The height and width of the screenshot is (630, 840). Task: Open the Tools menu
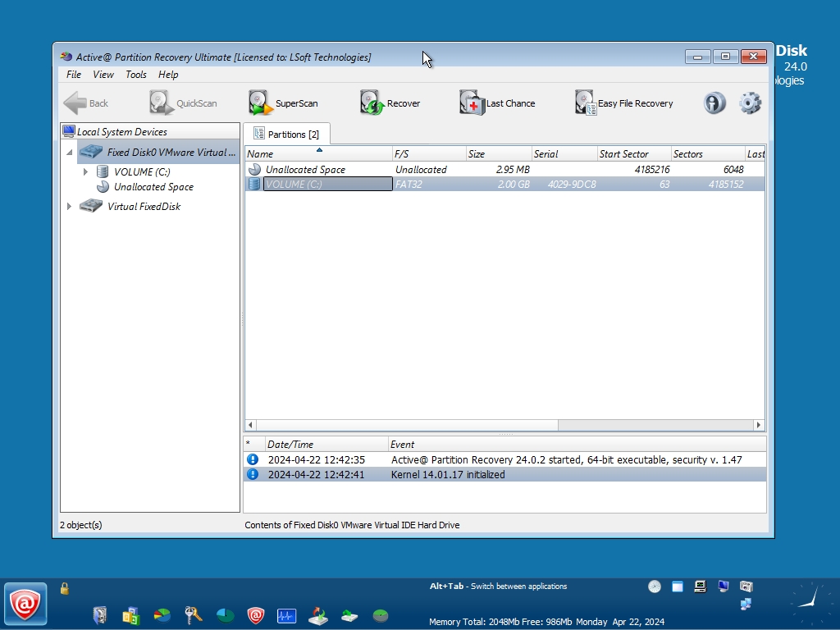[x=136, y=75]
